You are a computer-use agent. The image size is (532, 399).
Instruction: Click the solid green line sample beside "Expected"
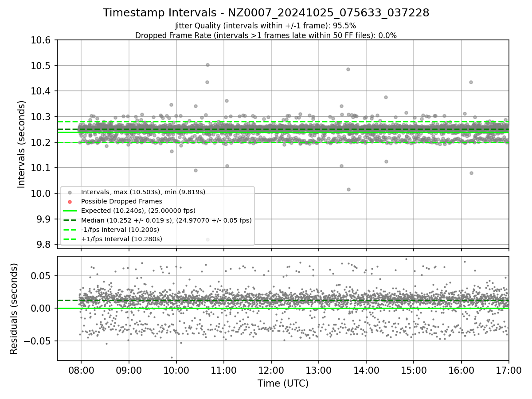point(70,211)
